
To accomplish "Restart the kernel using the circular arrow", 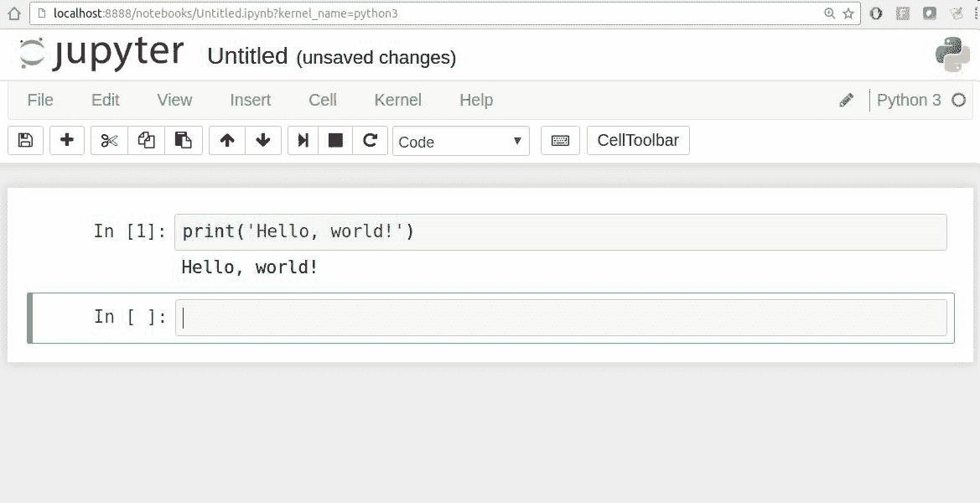I will click(x=370, y=140).
